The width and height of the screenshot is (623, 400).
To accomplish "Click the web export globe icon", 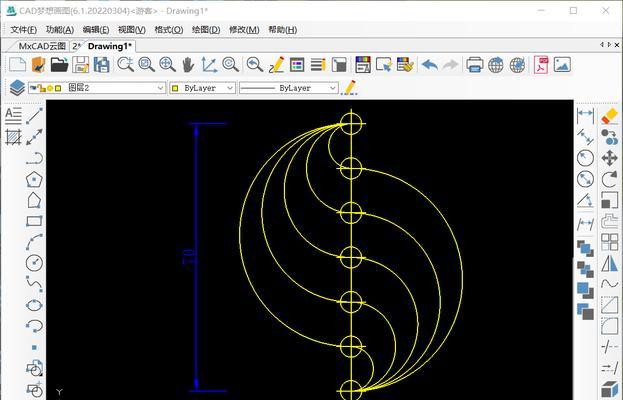I will pyautogui.click(x=496, y=64).
